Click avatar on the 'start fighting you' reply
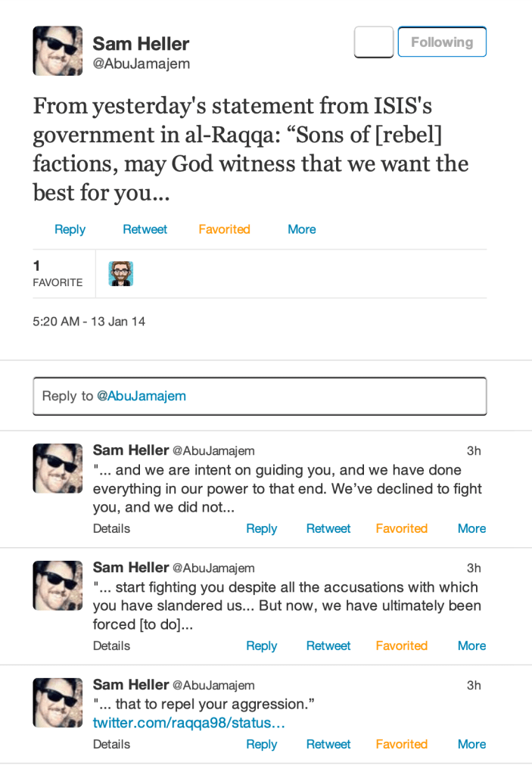Screen dimensions: 532x775 (x=58, y=586)
